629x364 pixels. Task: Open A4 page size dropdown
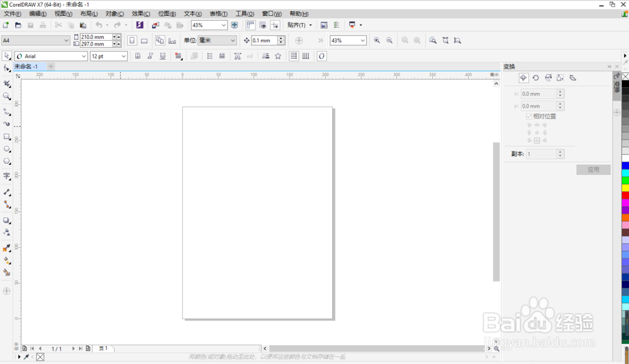click(x=66, y=40)
